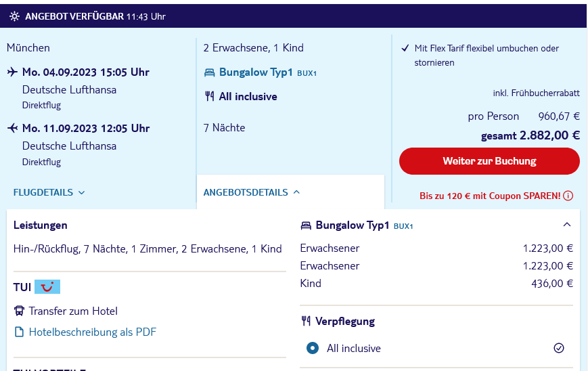Viewport: 588px width, 371px height.
Task: Open Hotelbeschreibung als PDF link
Action: click(x=92, y=332)
